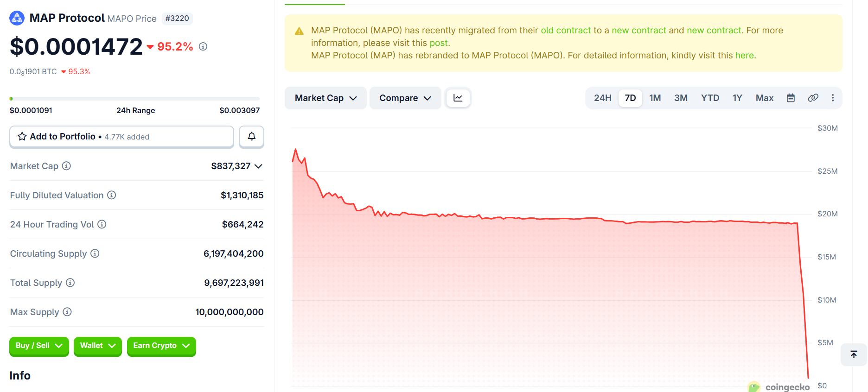Open the Earn Crypto dropdown
The width and height of the screenshot is (868, 392).
161,346
